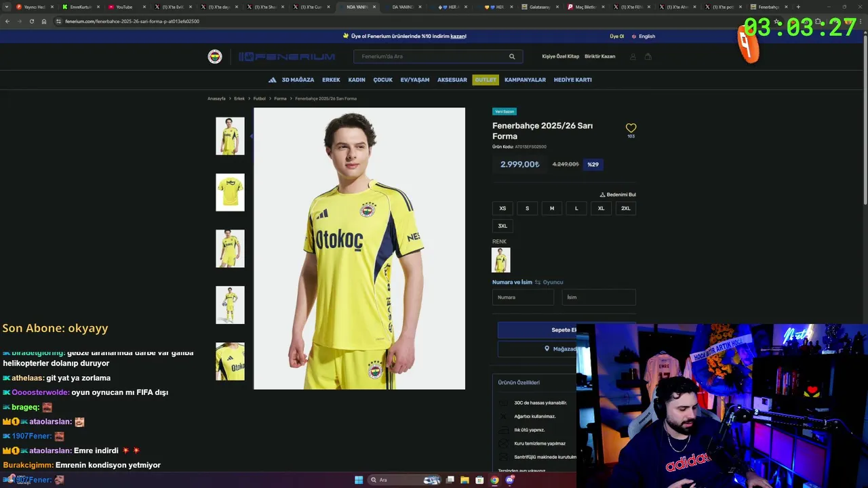Close the YouTube browser tab
The width and height of the screenshot is (868, 488).
click(144, 7)
